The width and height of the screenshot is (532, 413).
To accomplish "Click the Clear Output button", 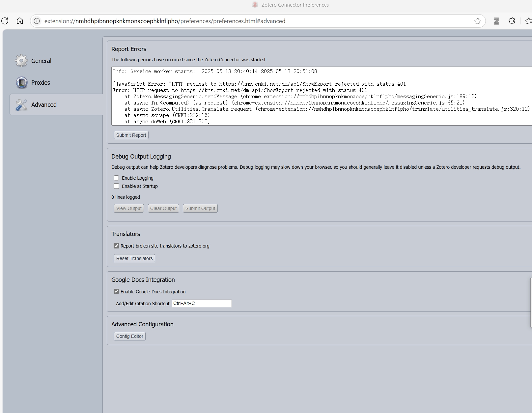I will [163, 208].
